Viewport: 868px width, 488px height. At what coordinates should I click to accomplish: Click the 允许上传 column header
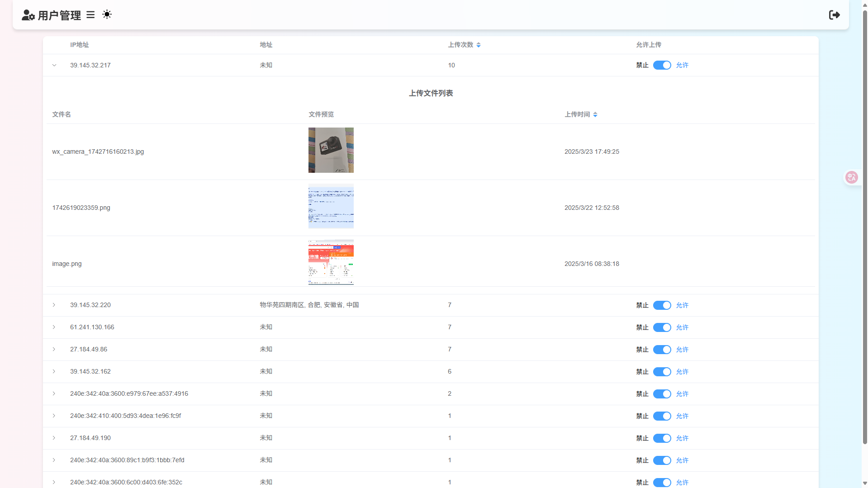point(649,45)
